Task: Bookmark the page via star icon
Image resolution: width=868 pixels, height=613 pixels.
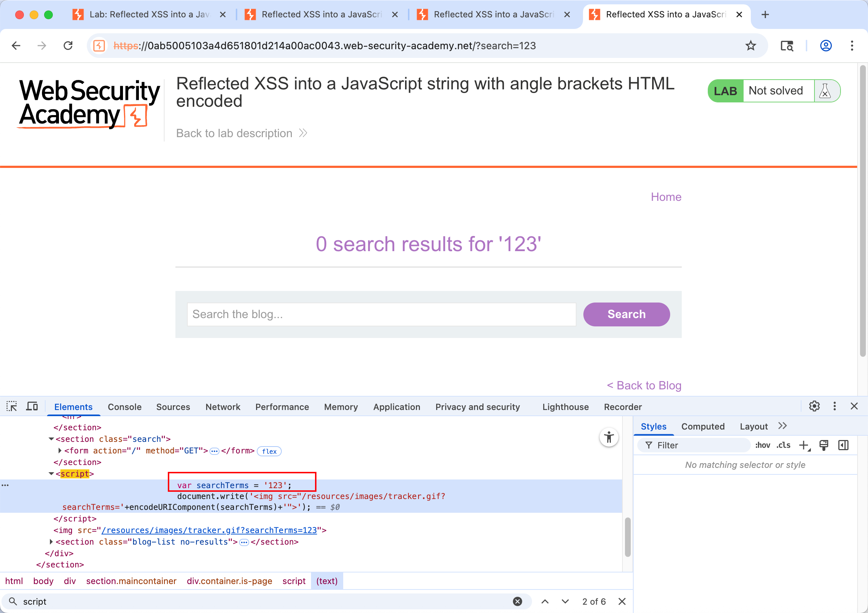Action: click(x=751, y=45)
